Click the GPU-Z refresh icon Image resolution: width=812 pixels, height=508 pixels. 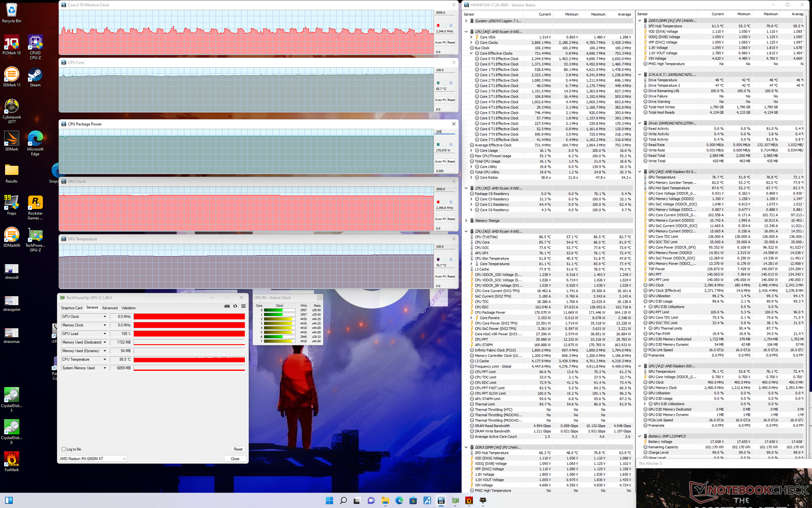[235, 306]
